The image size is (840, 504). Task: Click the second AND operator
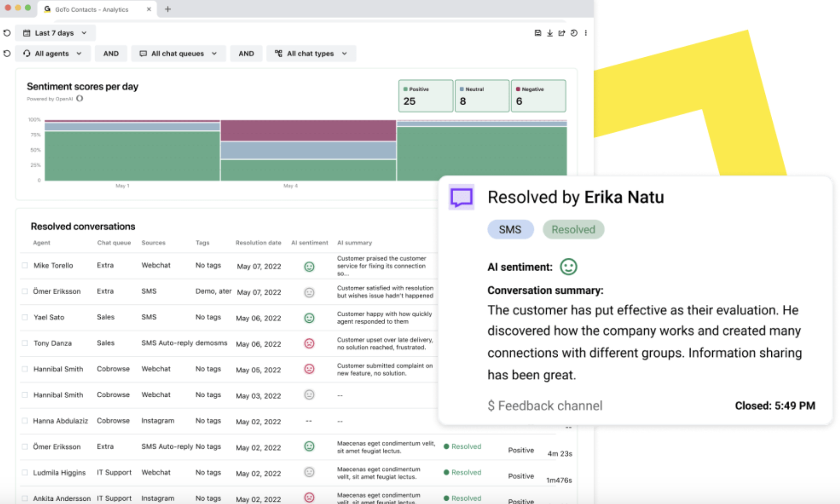[246, 54]
